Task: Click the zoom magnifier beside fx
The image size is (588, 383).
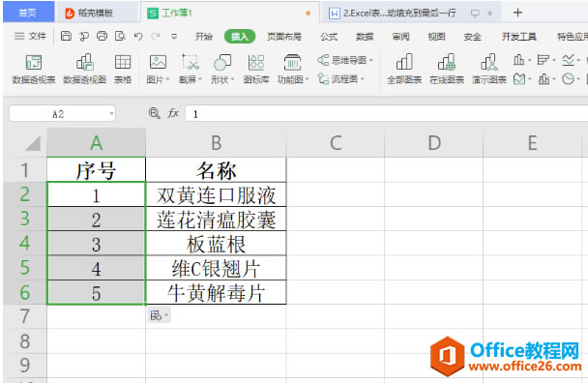Action: coord(154,113)
